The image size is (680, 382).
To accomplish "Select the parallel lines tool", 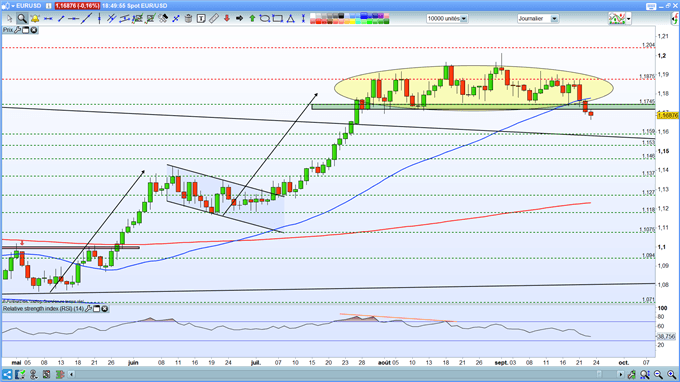I will (x=111, y=19).
